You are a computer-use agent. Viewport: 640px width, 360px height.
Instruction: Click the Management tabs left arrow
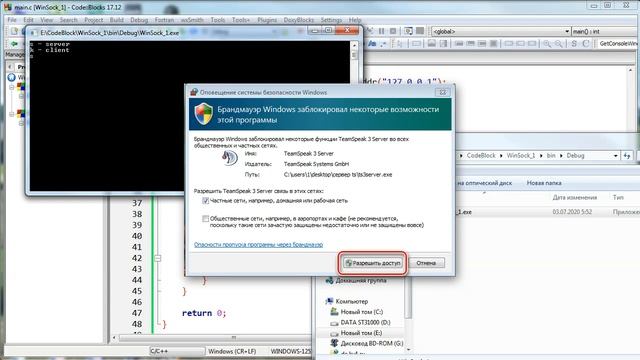[10, 67]
